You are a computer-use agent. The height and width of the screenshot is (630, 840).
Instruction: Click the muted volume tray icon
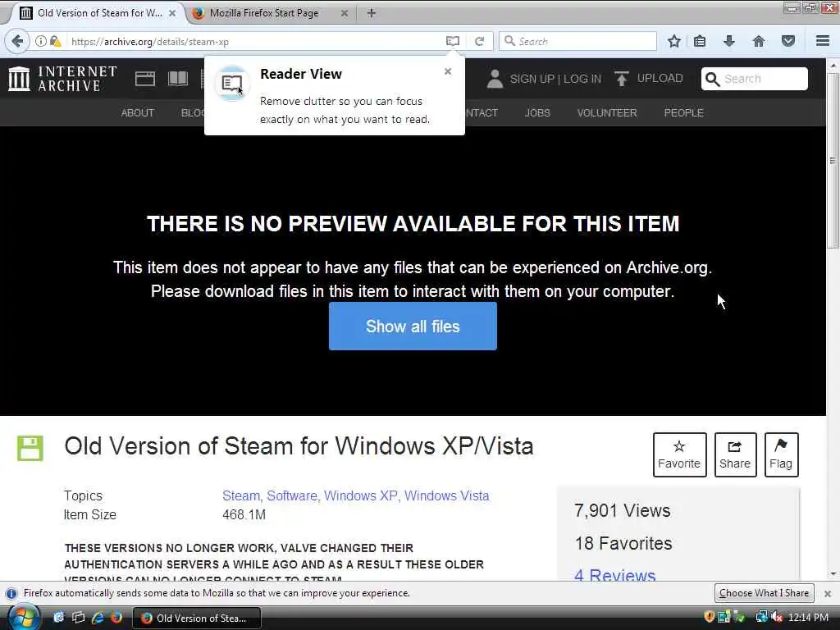(776, 617)
